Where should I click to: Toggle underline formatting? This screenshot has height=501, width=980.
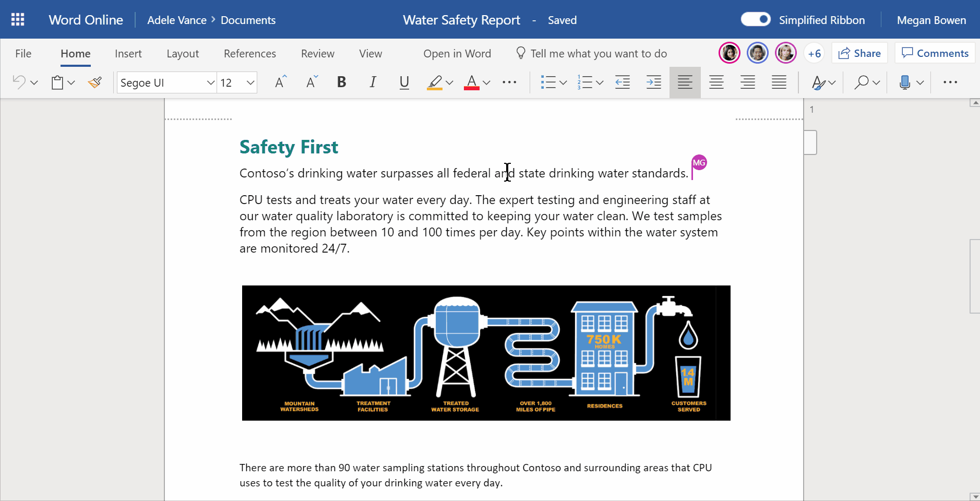pyautogui.click(x=404, y=82)
